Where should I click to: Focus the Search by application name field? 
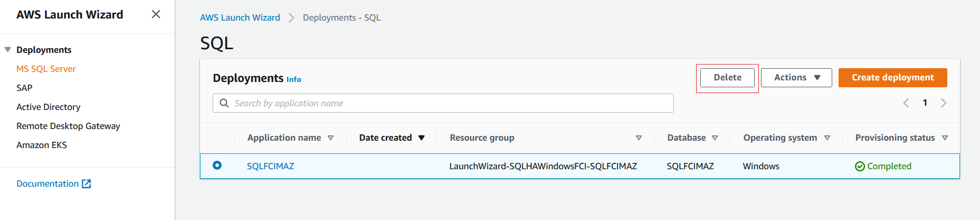pyautogui.click(x=443, y=103)
